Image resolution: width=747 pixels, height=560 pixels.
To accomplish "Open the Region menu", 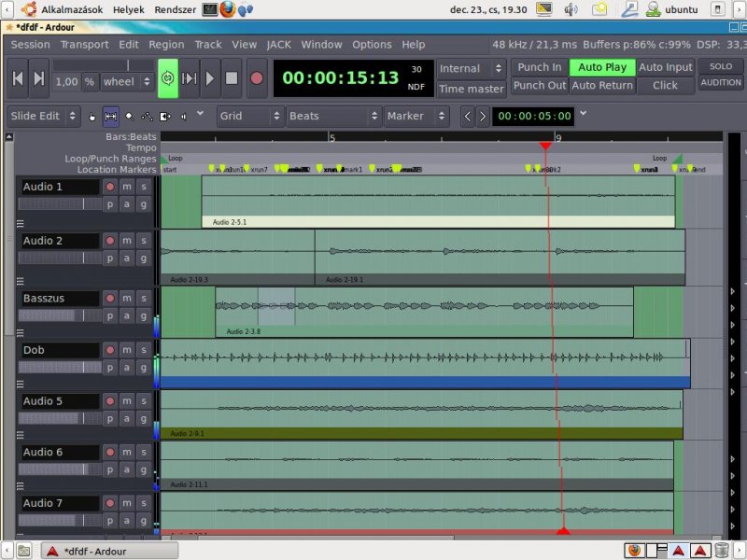I will point(166,45).
